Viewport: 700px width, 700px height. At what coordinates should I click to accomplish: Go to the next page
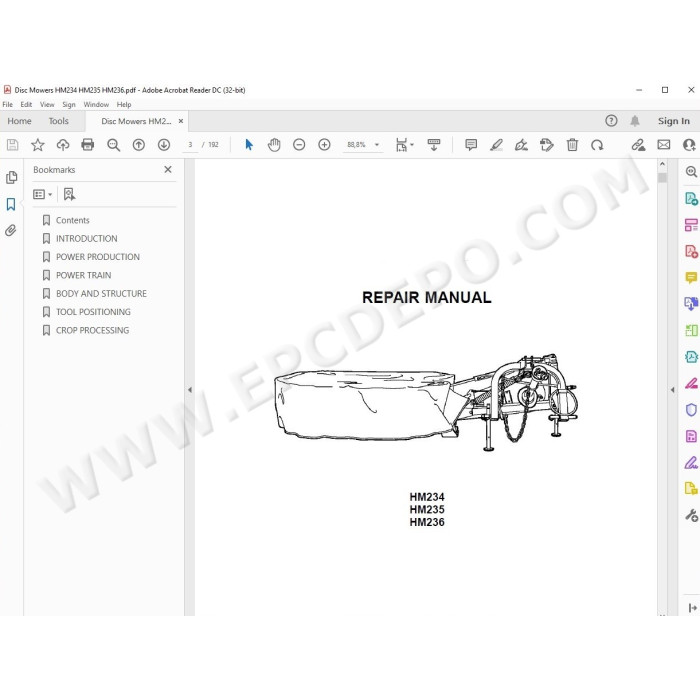click(164, 145)
